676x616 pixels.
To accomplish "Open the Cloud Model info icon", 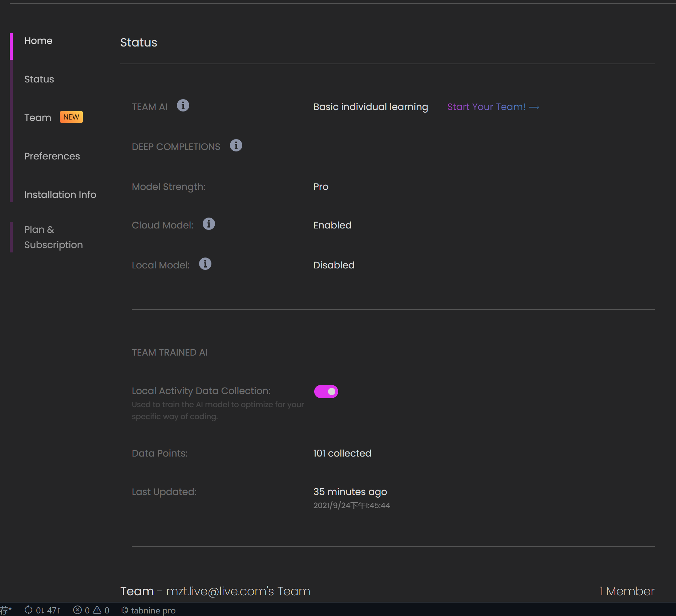I will point(209,224).
